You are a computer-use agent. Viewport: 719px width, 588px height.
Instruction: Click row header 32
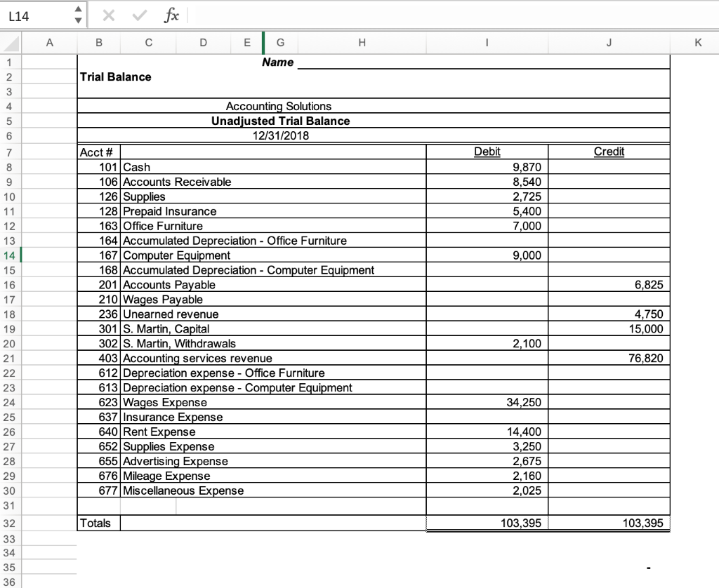[x=8, y=523]
